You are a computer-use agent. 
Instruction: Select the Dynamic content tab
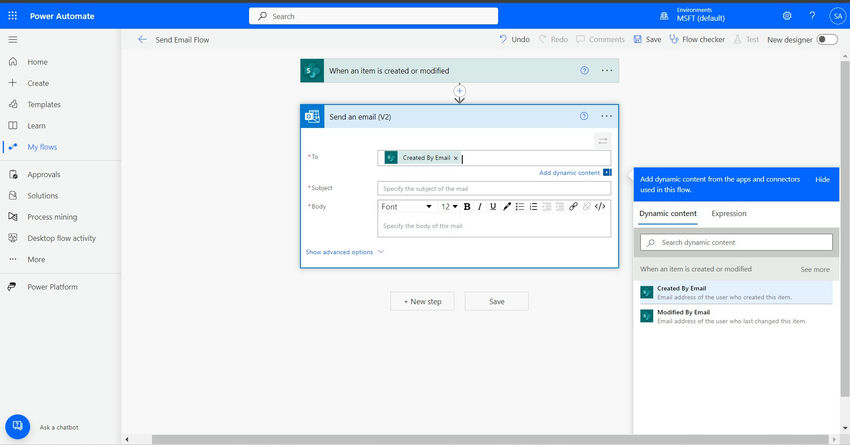point(668,214)
